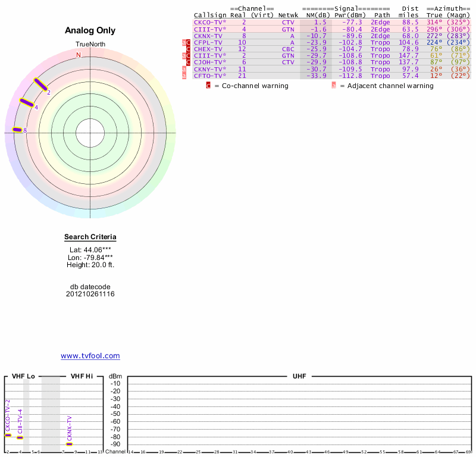
Task: Click the CIII-TV-4 signal bar in spectrum chart
Action: pyautogui.click(x=20, y=437)
